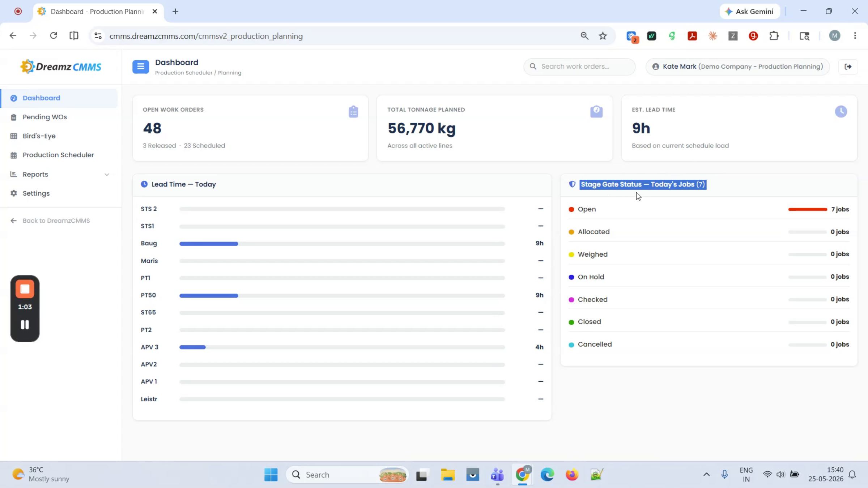Open the Adobe Acrobat extension icon
868x488 pixels.
[692, 36]
